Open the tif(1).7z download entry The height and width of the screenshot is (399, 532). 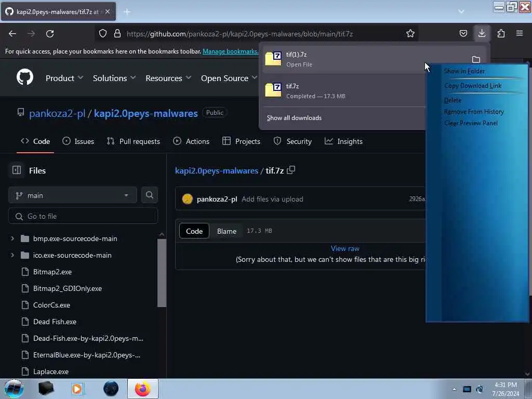pos(343,59)
